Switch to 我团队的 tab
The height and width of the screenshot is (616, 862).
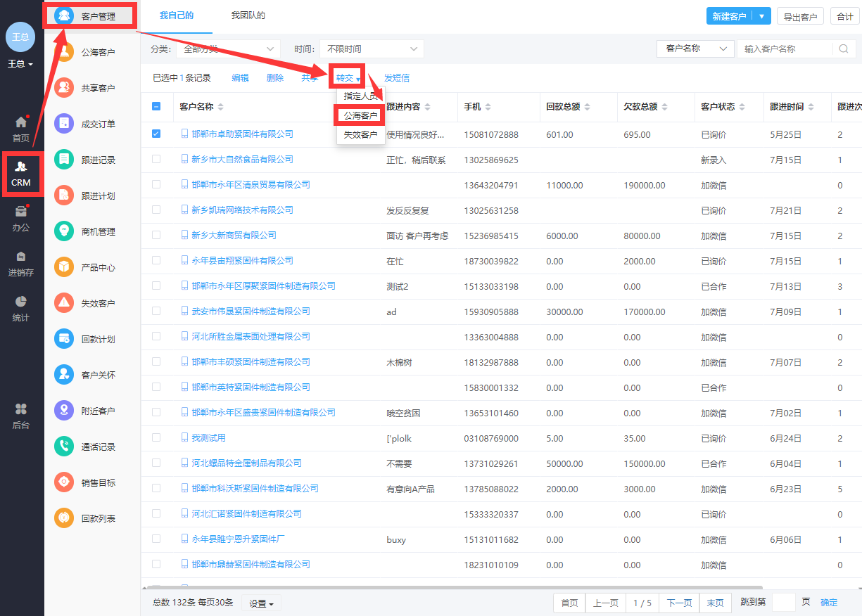pyautogui.click(x=248, y=15)
